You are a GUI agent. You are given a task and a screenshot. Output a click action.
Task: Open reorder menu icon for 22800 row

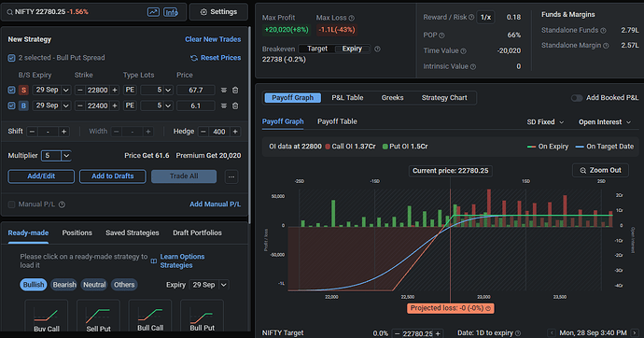click(x=224, y=90)
